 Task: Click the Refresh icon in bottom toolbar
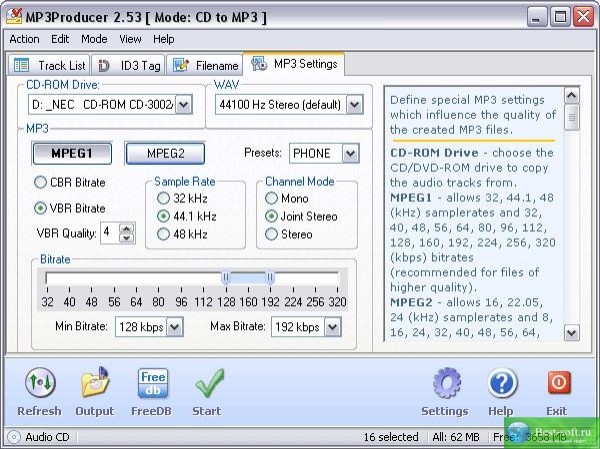click(39, 384)
